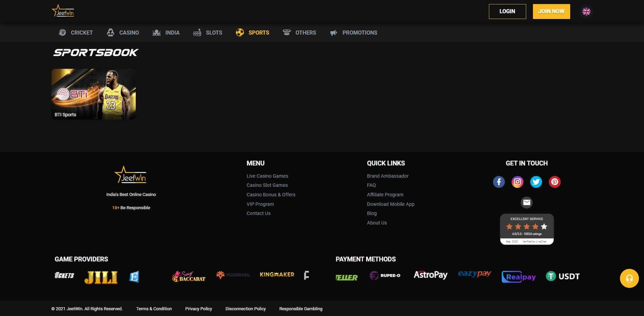Screen dimensions: 644x316
Task: Click the LOGIN button
Action: click(x=507, y=11)
